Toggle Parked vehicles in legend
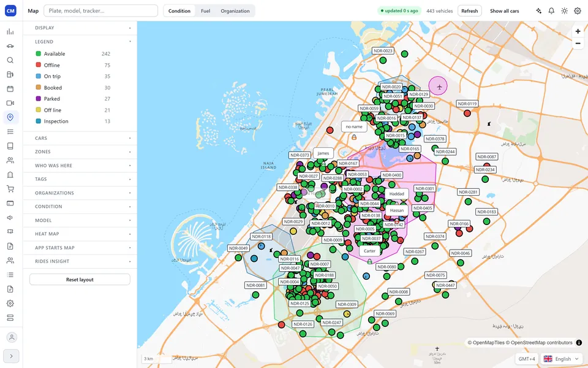Viewport: 588px width, 368px height. point(73,99)
